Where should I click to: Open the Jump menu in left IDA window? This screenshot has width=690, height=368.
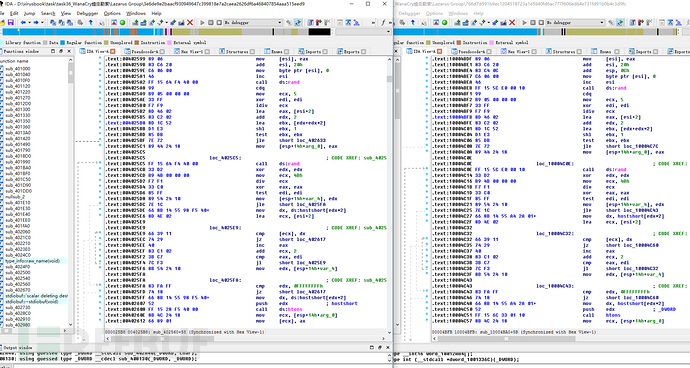click(29, 13)
